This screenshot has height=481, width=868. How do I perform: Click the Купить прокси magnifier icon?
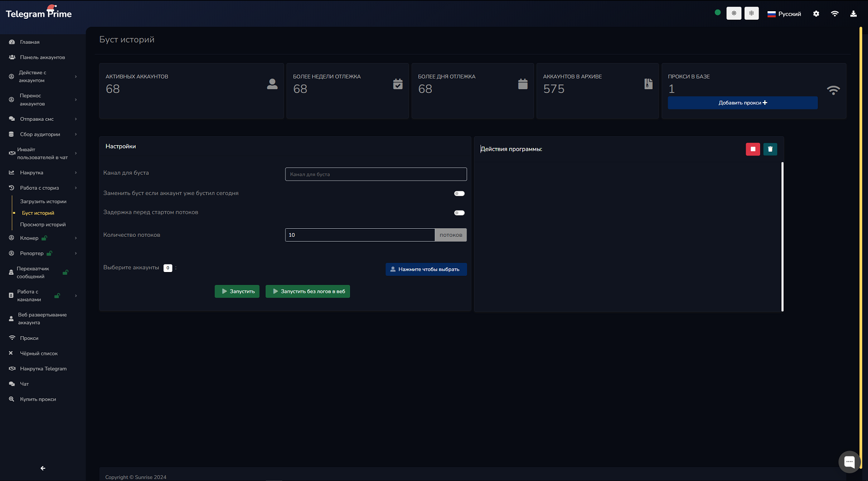11,399
